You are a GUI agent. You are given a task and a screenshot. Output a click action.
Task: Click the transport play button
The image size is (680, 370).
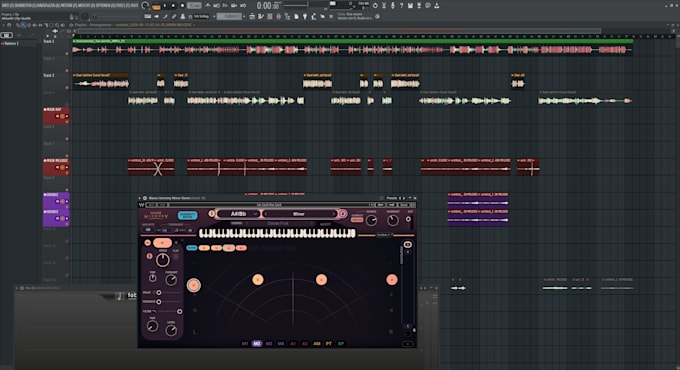pyautogui.click(x=165, y=6)
